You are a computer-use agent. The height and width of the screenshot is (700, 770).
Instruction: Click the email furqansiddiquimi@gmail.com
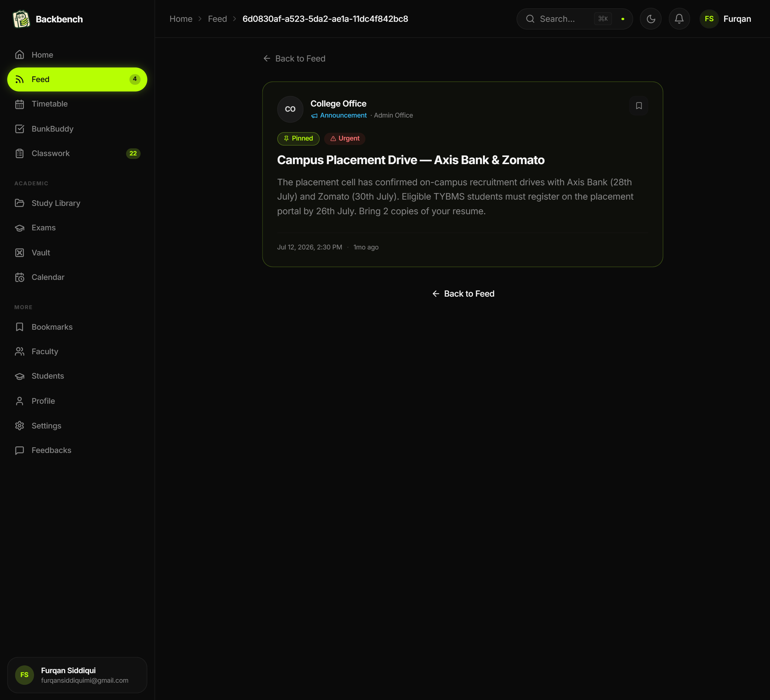point(85,681)
